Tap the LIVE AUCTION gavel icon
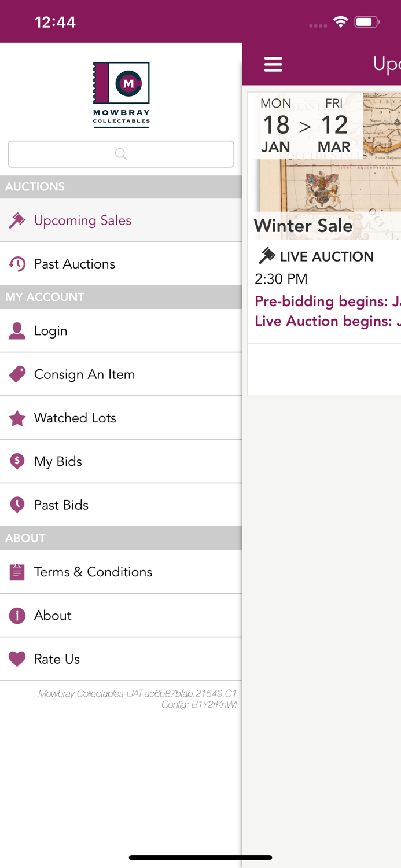The height and width of the screenshot is (868, 401). [x=266, y=256]
